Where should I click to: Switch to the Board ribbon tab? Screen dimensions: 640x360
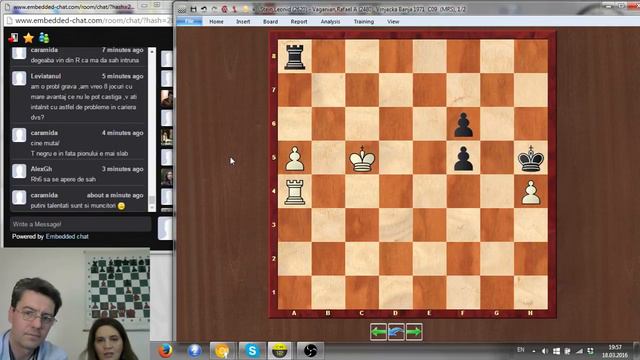pyautogui.click(x=270, y=22)
